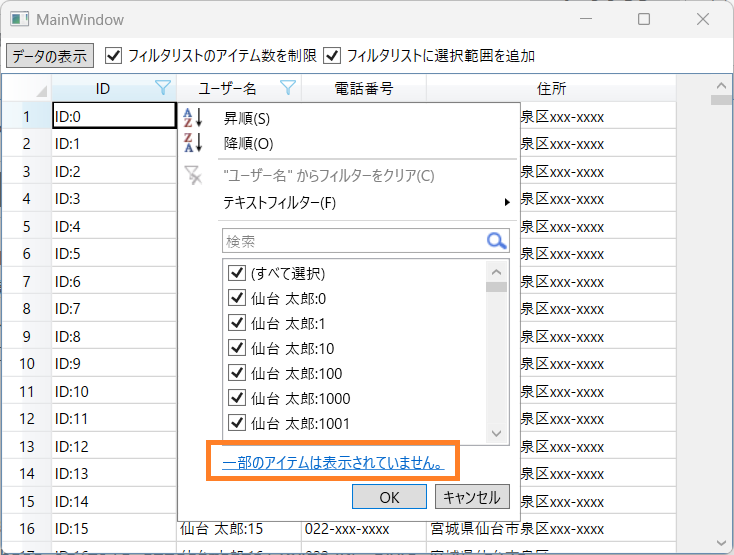Image resolution: width=734 pixels, height=555 pixels.
Task: Click the main grid scroll-up arrow
Action: tap(721, 86)
